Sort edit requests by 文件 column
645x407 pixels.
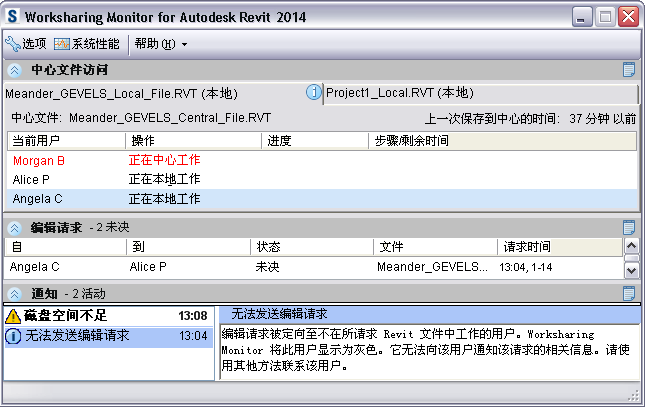coord(436,247)
